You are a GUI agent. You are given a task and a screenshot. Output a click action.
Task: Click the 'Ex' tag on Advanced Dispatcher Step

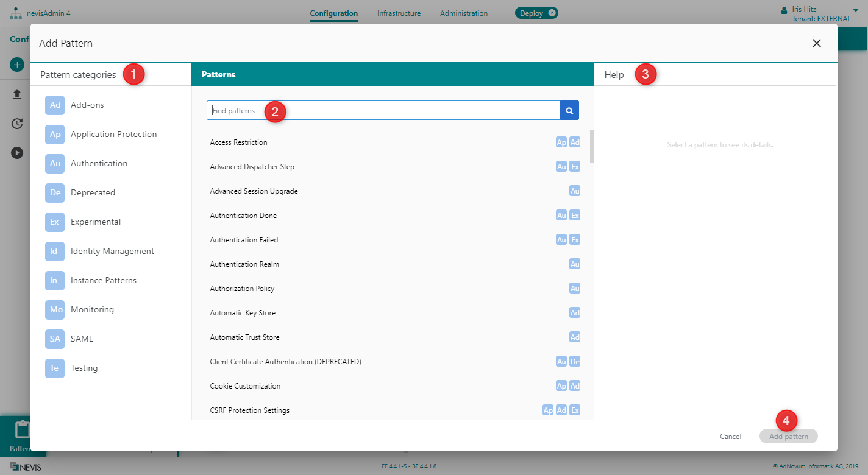(575, 167)
